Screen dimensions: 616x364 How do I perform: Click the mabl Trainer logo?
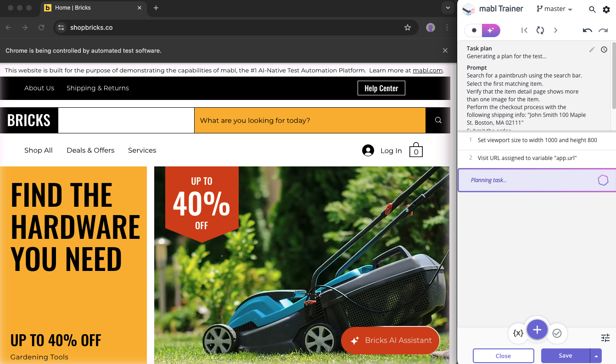coord(468,9)
